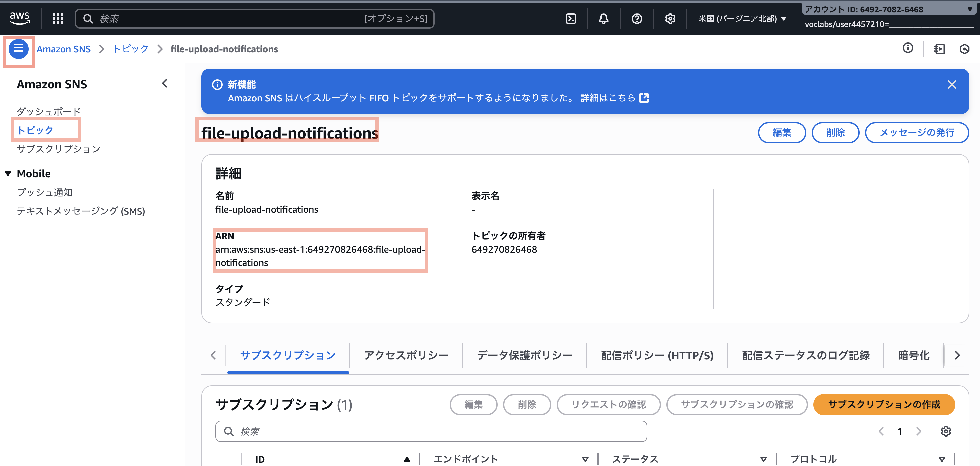
Task: Switch to the アクセスポリシー tab
Action: click(x=406, y=355)
